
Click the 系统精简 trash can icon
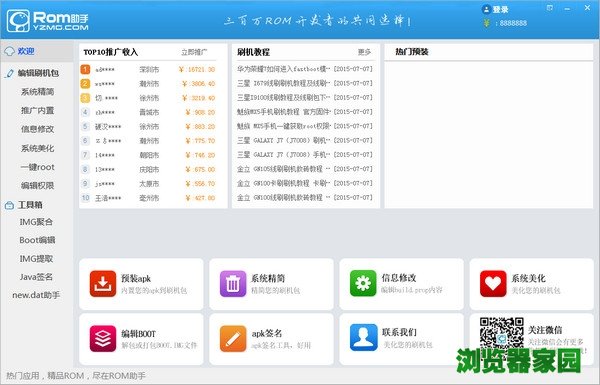point(233,284)
